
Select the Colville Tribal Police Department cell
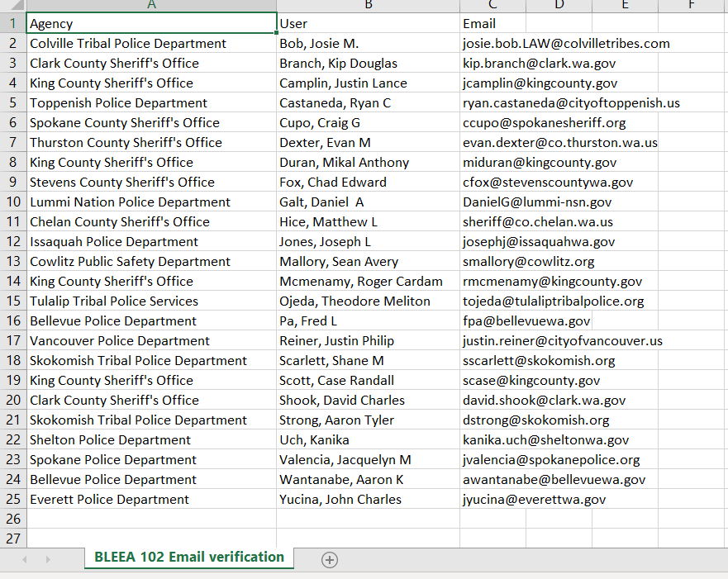(151, 44)
